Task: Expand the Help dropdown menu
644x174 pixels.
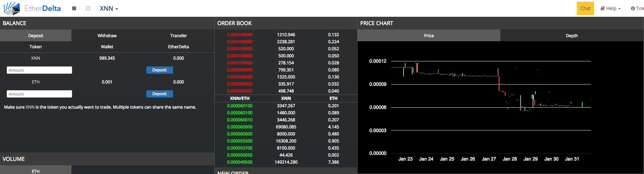Action: 610,8
